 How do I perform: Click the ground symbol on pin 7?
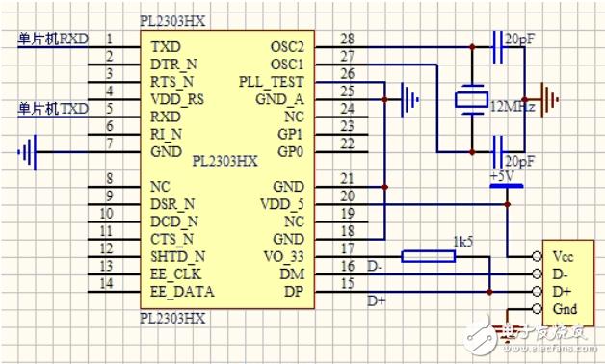[27, 152]
